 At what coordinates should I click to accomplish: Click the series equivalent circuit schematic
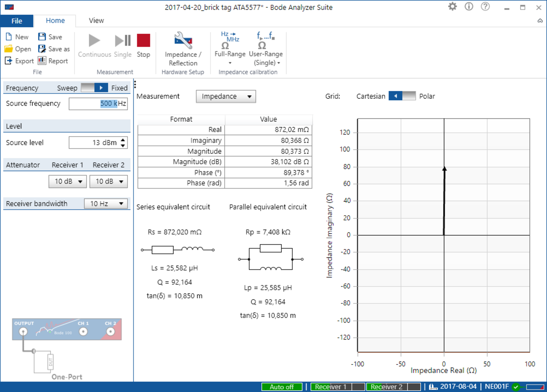click(178, 249)
